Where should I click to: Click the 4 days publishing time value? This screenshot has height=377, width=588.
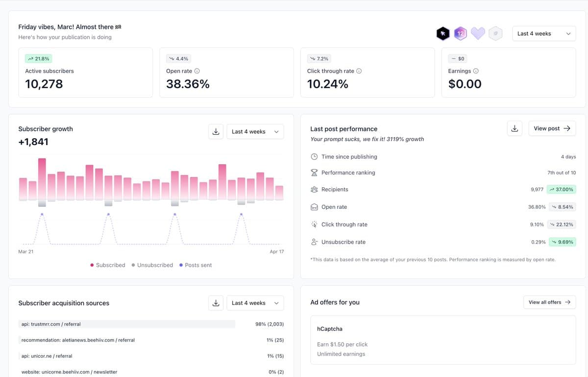point(568,157)
